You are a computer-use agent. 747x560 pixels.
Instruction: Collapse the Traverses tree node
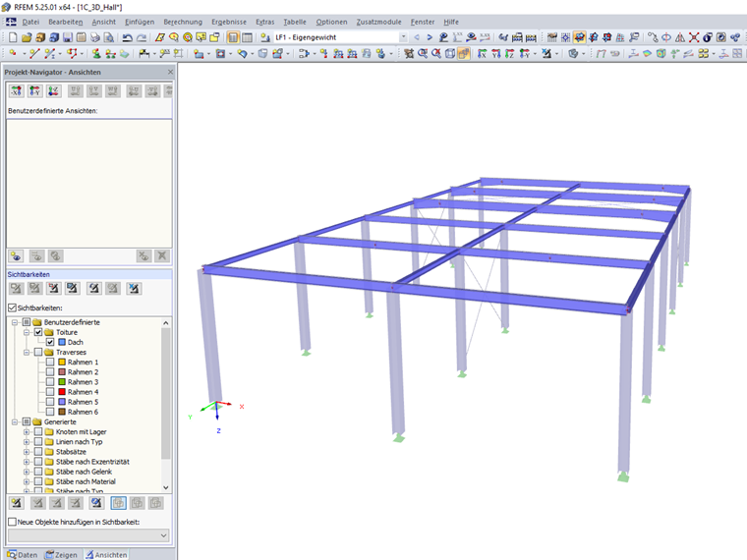(x=27, y=353)
